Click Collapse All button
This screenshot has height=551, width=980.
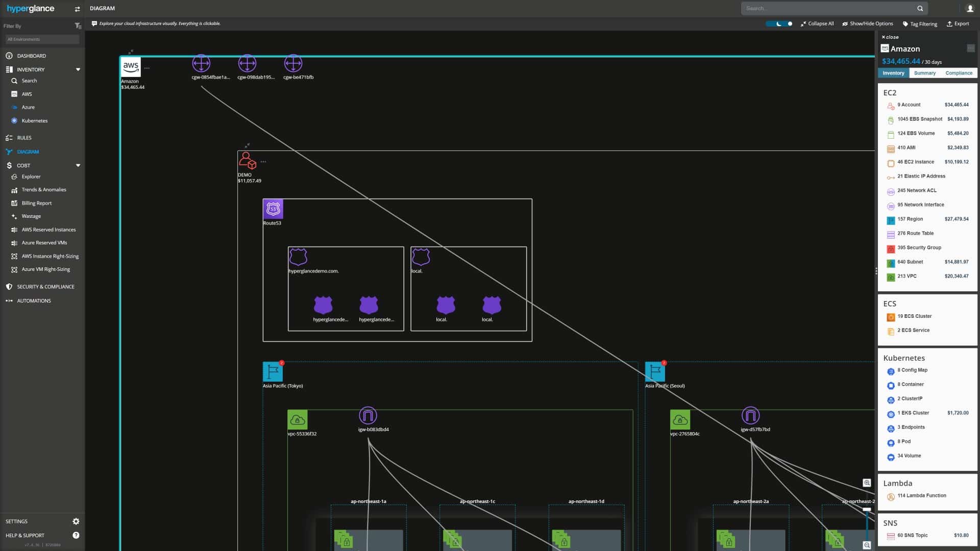817,23
